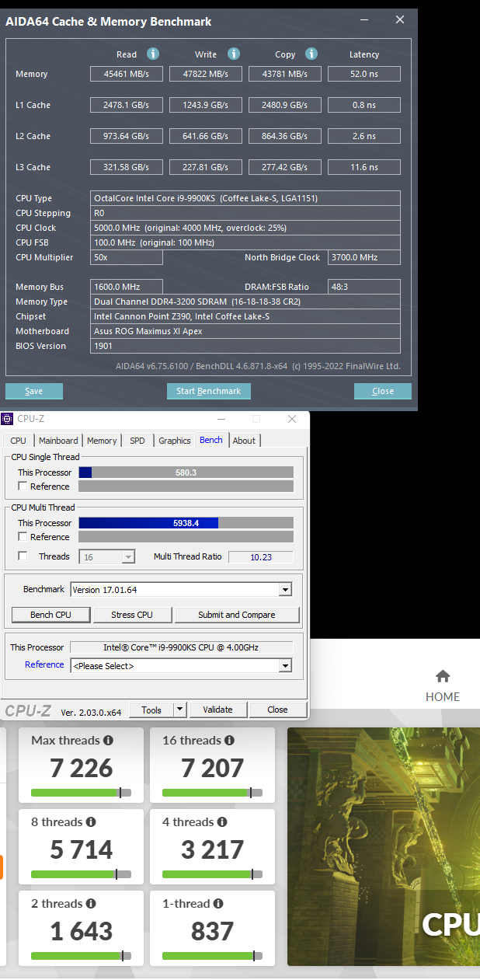Tick the Threads checkbox in CPU-Z
Image resolution: width=480 pixels, height=980 pixels.
click(x=23, y=556)
